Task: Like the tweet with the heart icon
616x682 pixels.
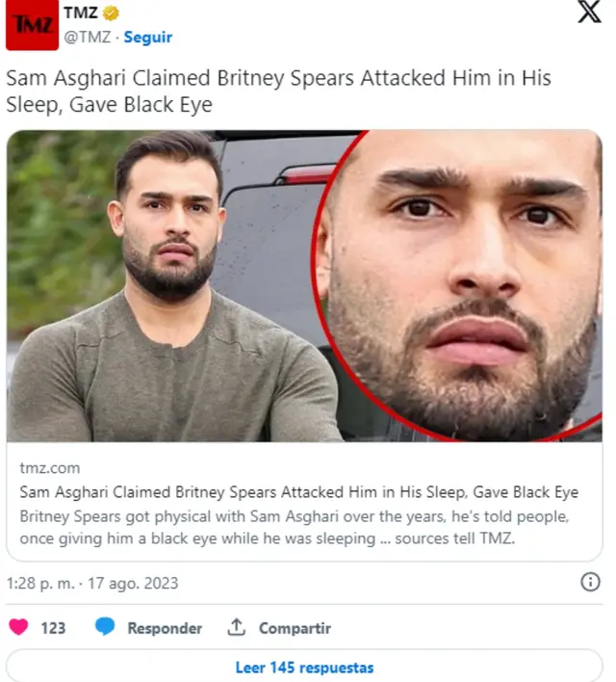Action: click(18, 627)
